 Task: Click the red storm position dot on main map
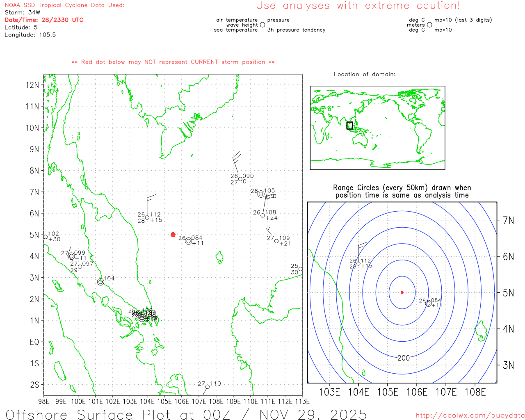173,235
